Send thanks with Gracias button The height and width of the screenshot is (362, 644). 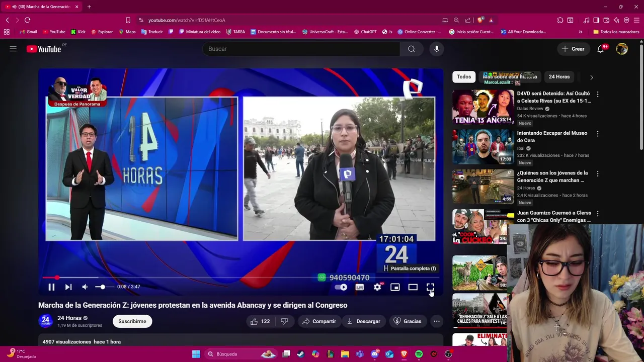tap(407, 321)
